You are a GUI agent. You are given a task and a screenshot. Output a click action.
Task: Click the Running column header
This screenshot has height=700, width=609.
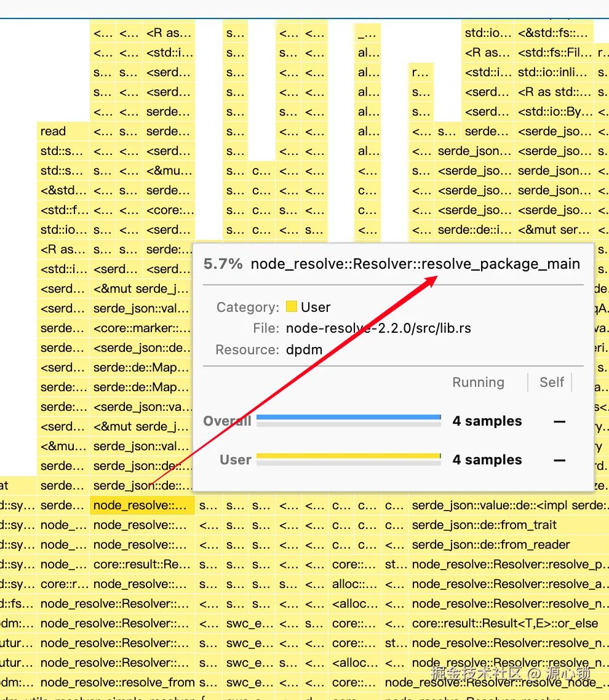[478, 382]
